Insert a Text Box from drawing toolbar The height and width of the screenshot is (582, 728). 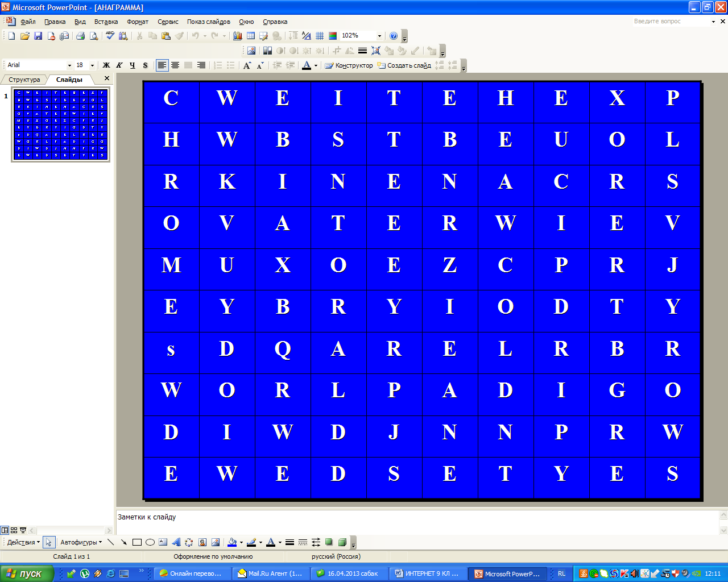pos(163,542)
